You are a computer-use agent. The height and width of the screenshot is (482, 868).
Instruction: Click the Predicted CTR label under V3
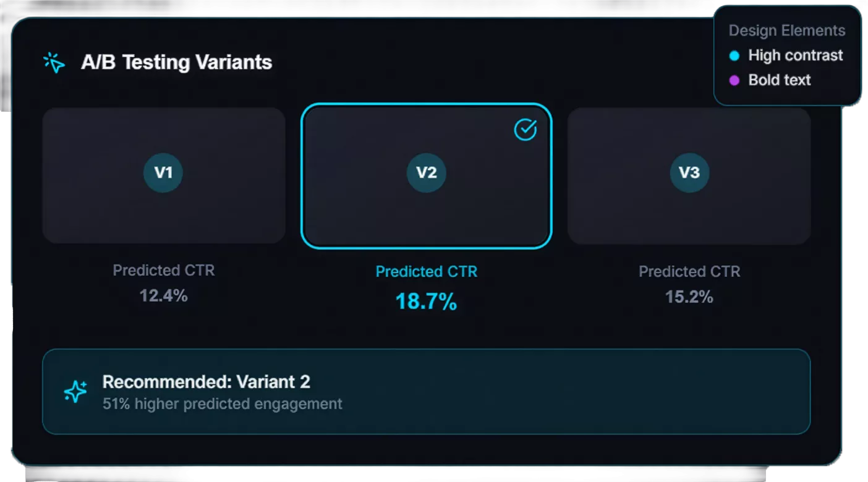(689, 272)
